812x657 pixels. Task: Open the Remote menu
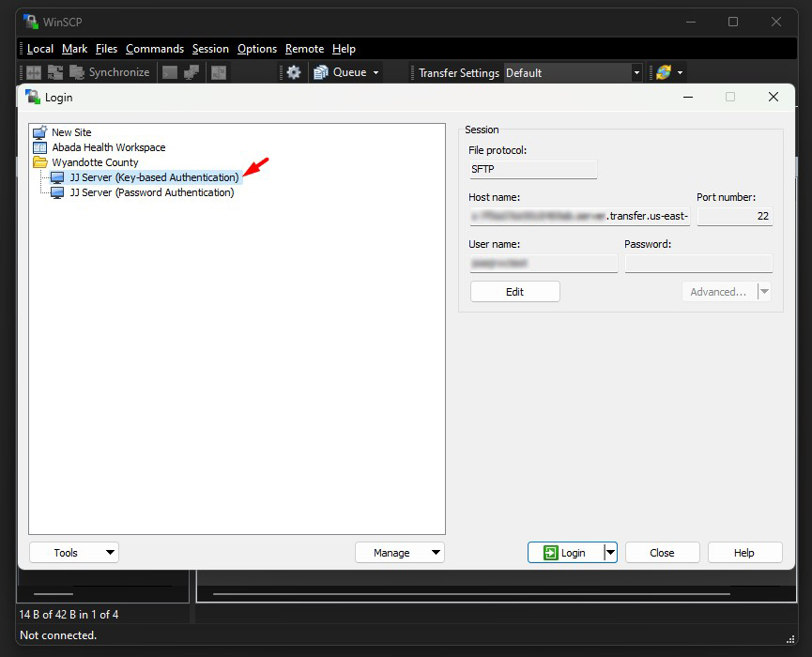pyautogui.click(x=304, y=49)
